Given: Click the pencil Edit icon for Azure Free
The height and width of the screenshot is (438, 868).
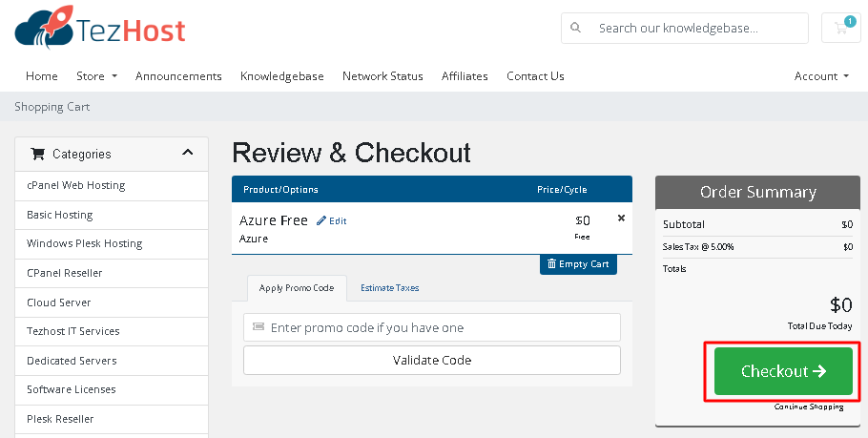Looking at the screenshot, I should tap(321, 220).
